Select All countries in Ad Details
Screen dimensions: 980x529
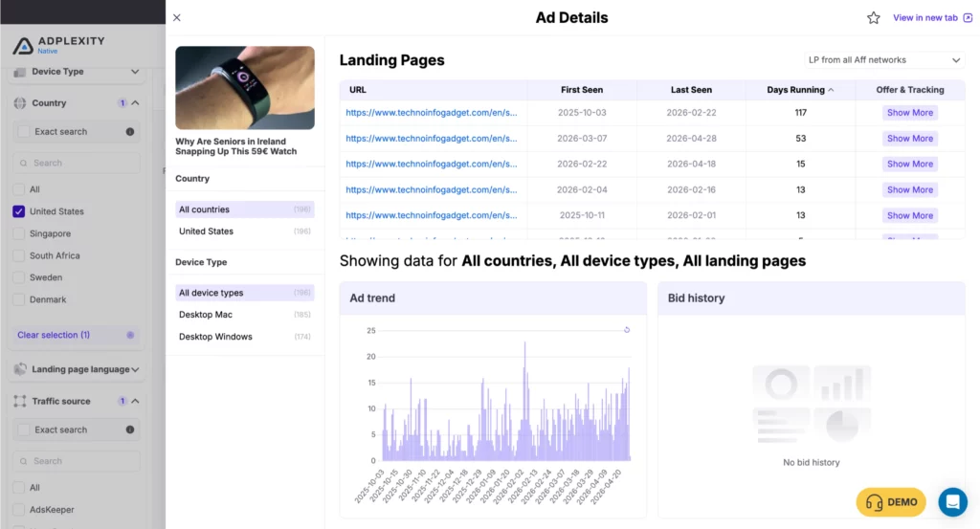pyautogui.click(x=244, y=209)
